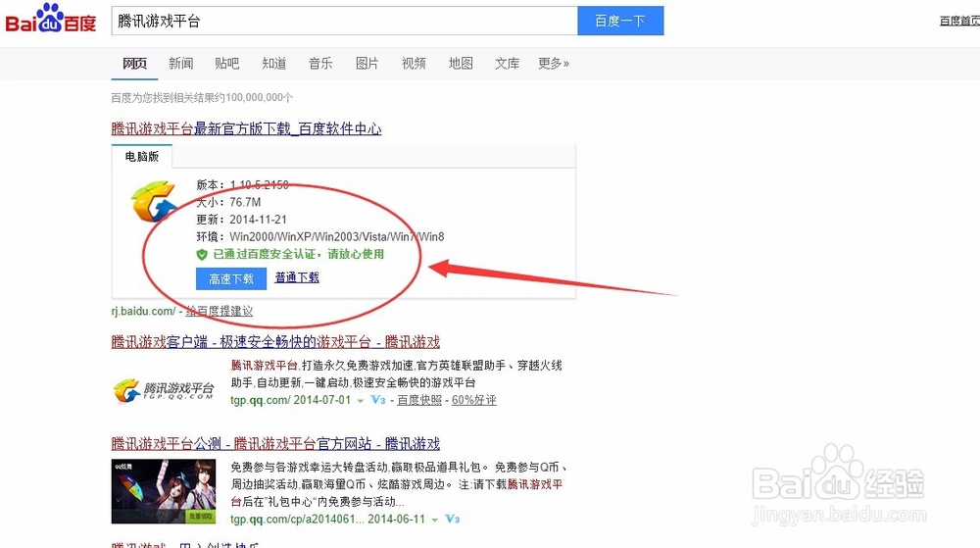
Task: Open the 百度首页 link
Action: [959, 22]
